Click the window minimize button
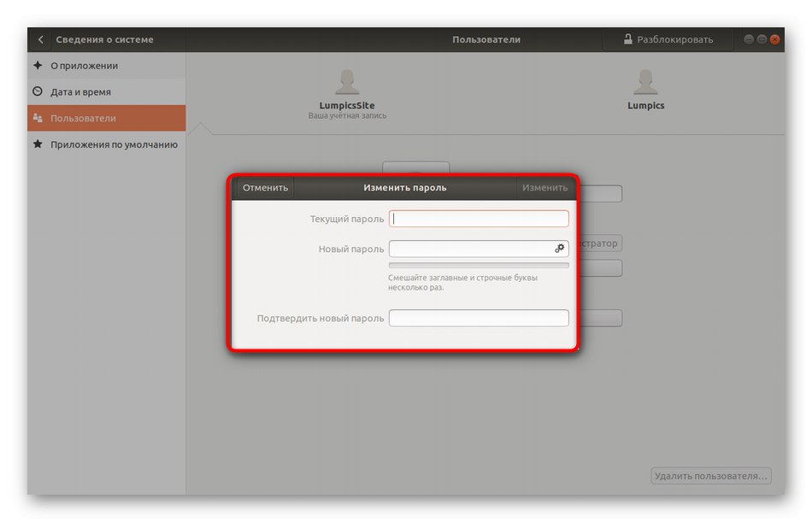This screenshot has width=812, height=522. (x=748, y=39)
